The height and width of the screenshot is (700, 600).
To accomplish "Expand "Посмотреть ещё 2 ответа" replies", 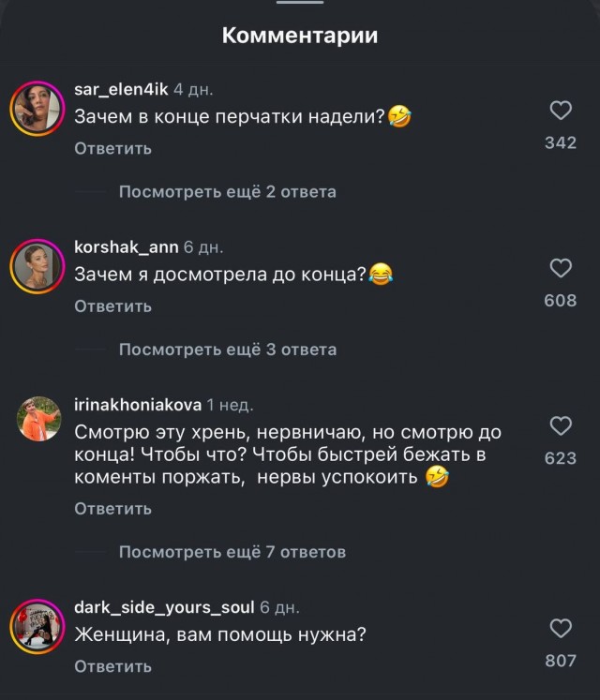I will (227, 192).
